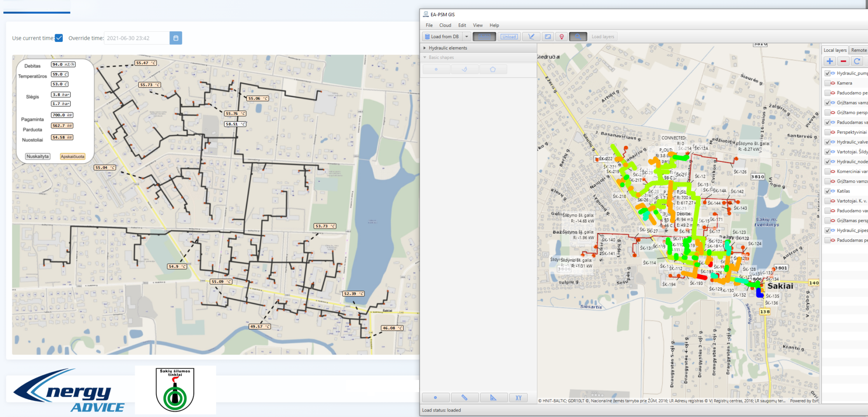Add a new local layer with plus icon
Screen dimensions: 868x417
coord(830,61)
